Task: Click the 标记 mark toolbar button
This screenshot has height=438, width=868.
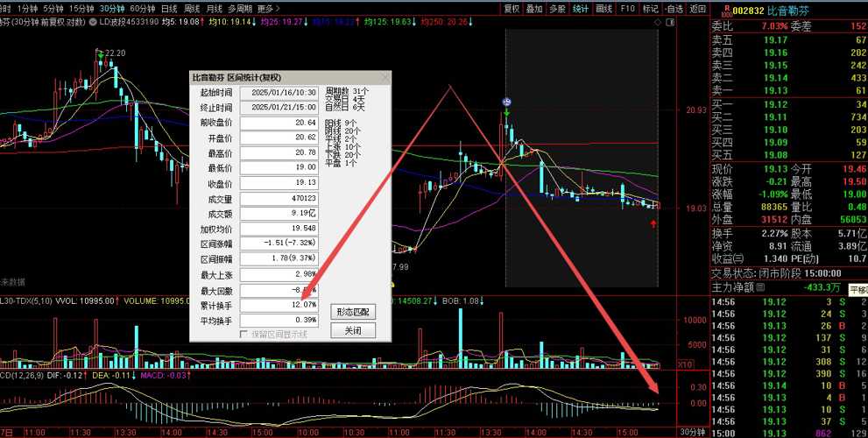Action: pos(651,9)
